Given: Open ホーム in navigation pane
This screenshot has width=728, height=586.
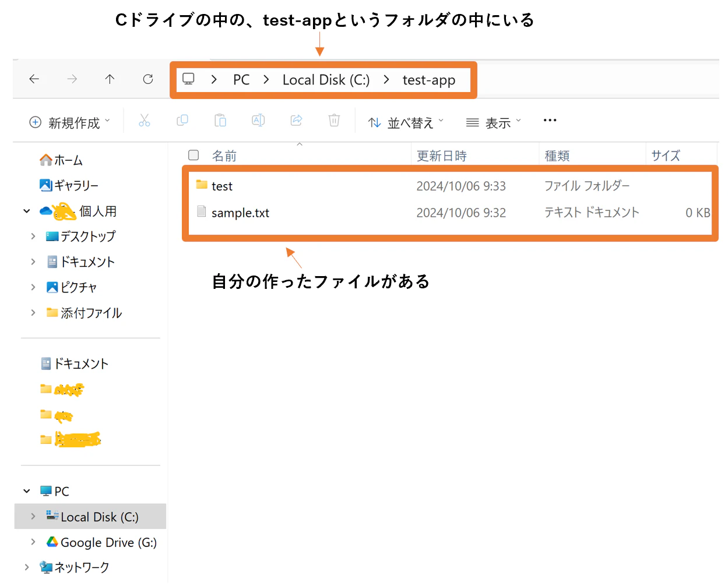Looking at the screenshot, I should point(61,160).
